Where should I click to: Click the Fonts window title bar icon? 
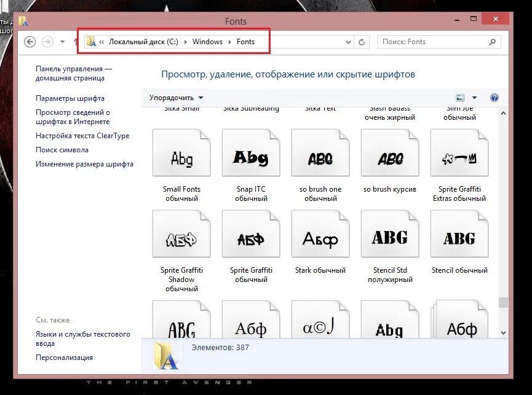23,21
